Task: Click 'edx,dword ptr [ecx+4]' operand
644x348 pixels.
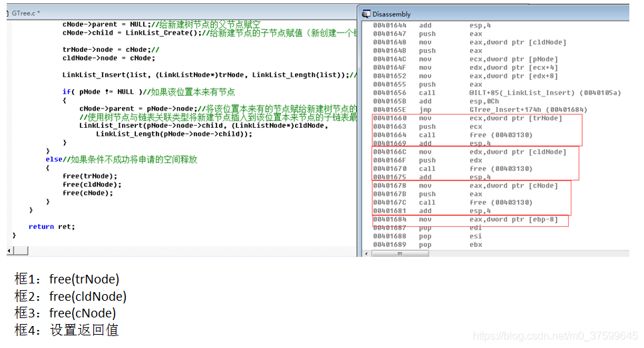Action: tap(513, 68)
